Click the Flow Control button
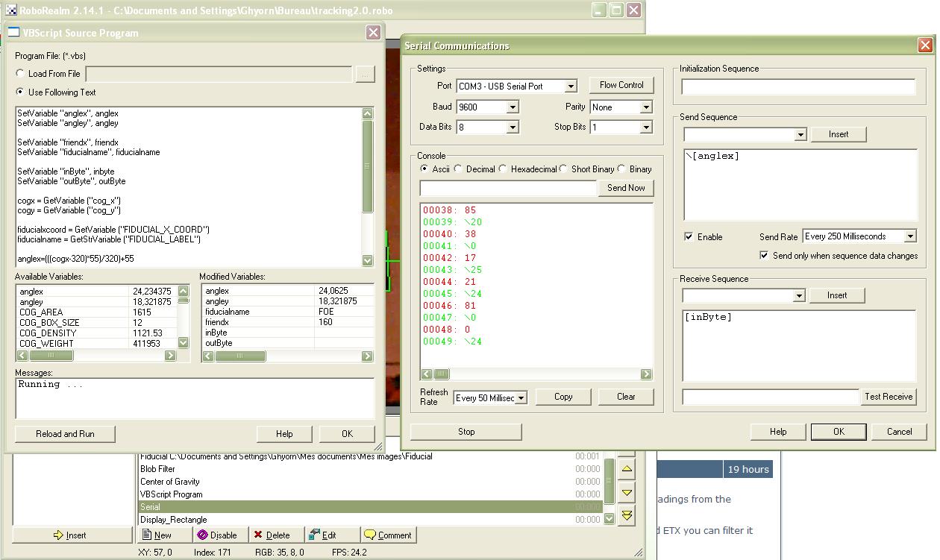The height and width of the screenshot is (560, 940). coord(621,85)
